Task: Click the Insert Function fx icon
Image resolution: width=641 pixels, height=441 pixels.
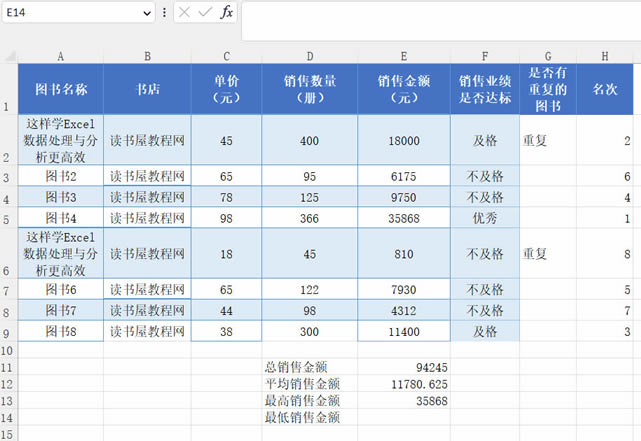Action: pyautogui.click(x=227, y=12)
